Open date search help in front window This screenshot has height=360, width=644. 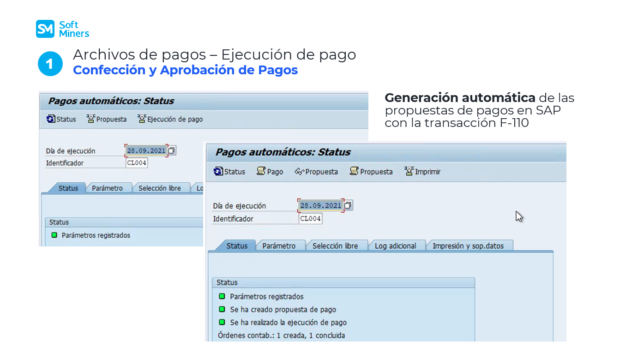click(x=349, y=205)
